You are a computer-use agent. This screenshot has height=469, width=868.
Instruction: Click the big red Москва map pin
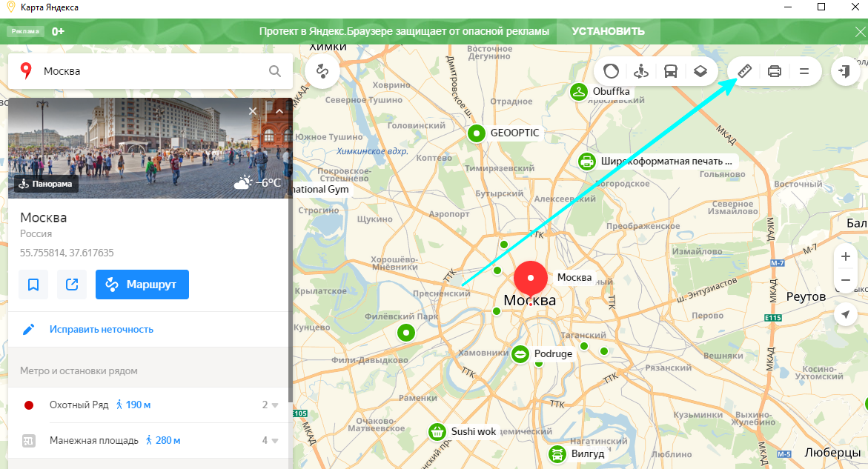click(530, 280)
